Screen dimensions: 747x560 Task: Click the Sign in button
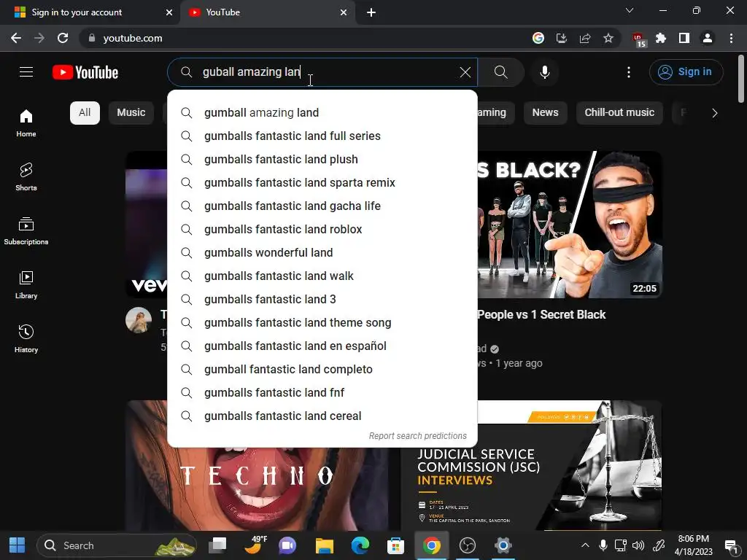coord(686,72)
